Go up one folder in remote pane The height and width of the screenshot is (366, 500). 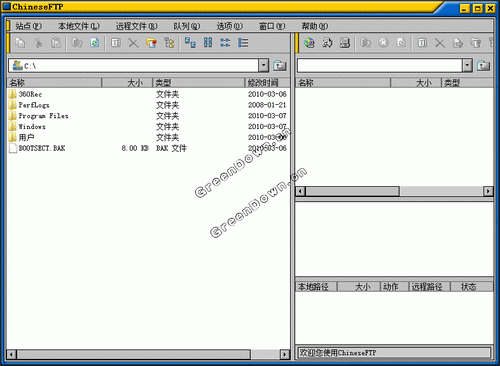483,66
